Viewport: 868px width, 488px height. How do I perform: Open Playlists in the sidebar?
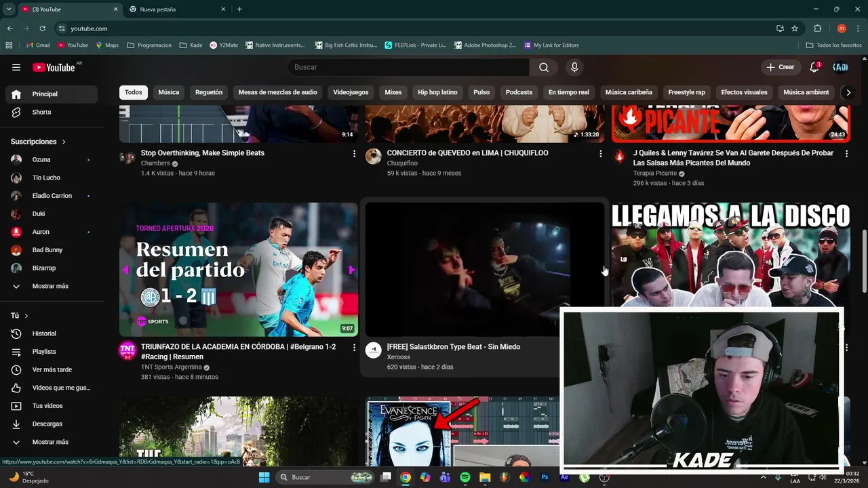point(52,352)
